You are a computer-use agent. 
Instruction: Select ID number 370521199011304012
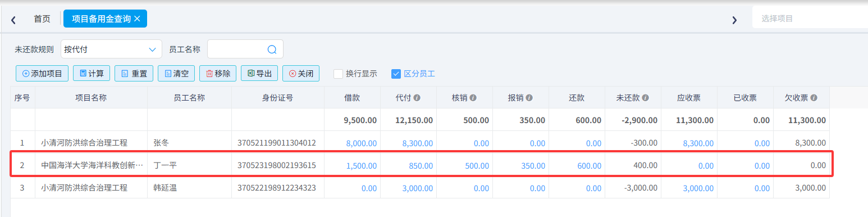[x=277, y=143]
